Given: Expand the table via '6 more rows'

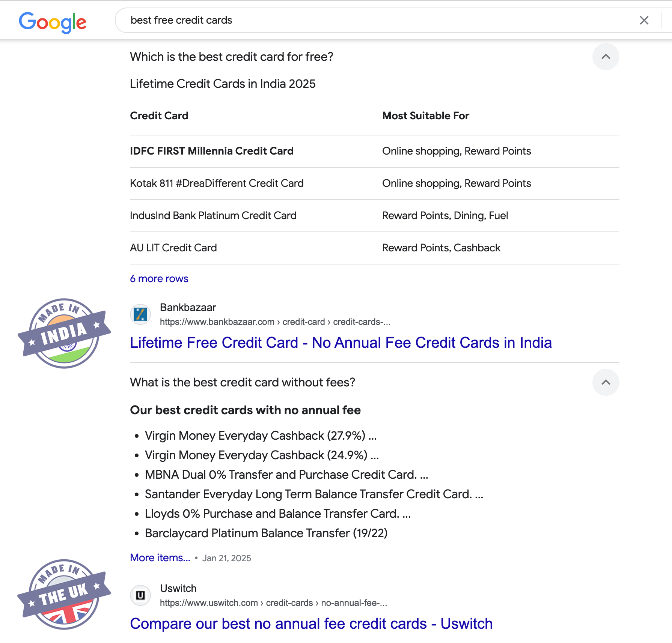Looking at the screenshot, I should [x=159, y=279].
